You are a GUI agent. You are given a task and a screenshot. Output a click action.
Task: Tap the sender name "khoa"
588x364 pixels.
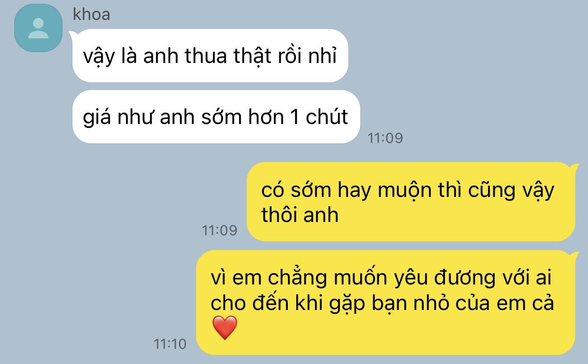click(x=91, y=15)
